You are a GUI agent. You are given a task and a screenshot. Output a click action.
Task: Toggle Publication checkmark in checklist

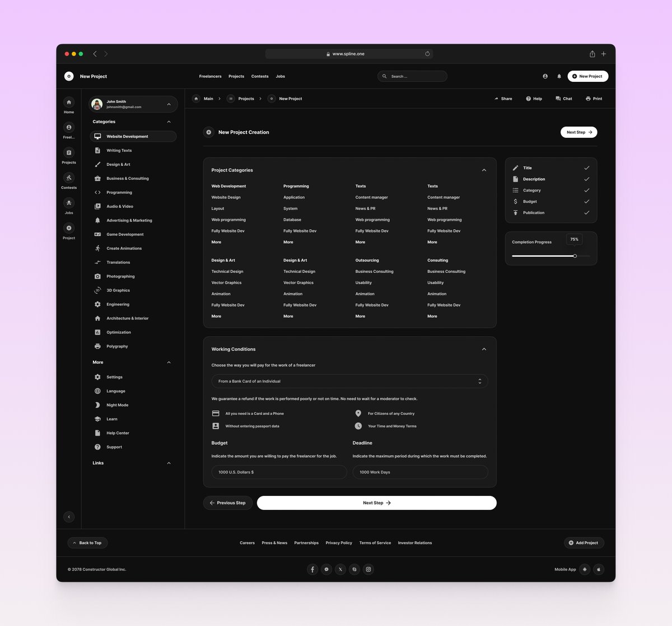[x=586, y=213]
